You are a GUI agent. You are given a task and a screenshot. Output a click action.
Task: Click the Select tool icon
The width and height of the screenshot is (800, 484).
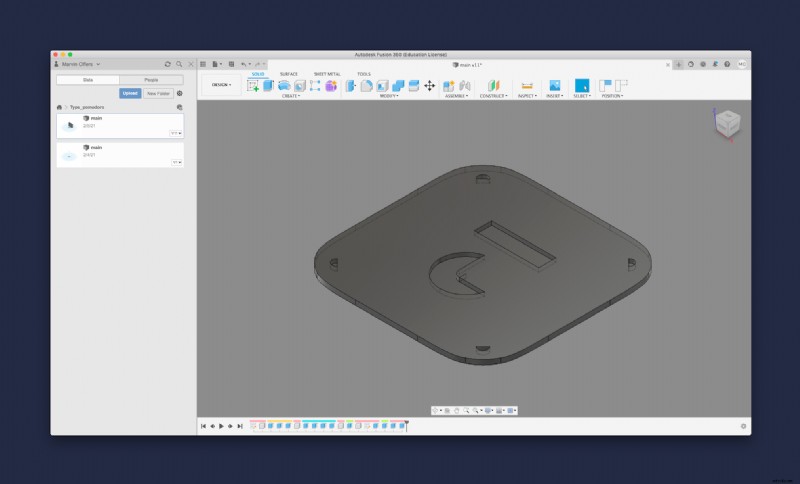click(x=582, y=86)
